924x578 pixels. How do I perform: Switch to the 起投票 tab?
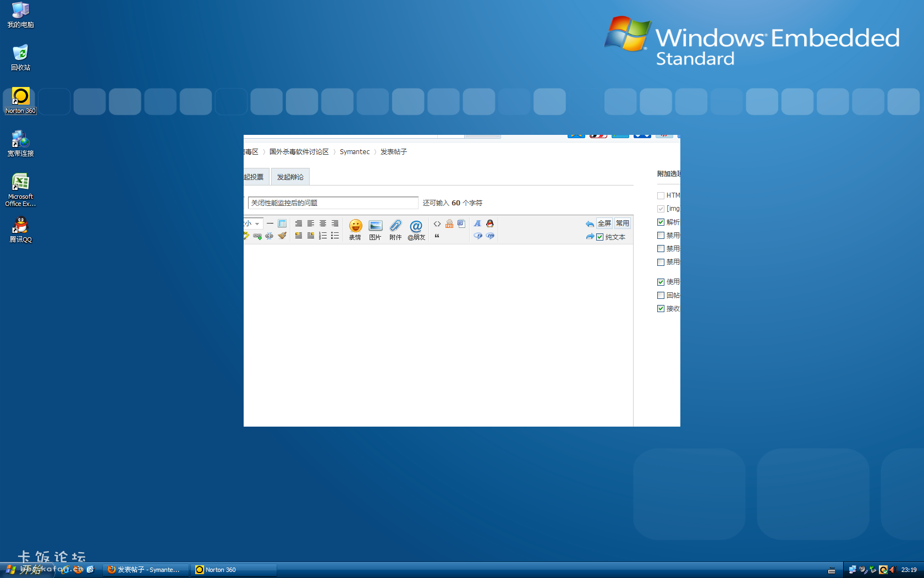point(254,177)
